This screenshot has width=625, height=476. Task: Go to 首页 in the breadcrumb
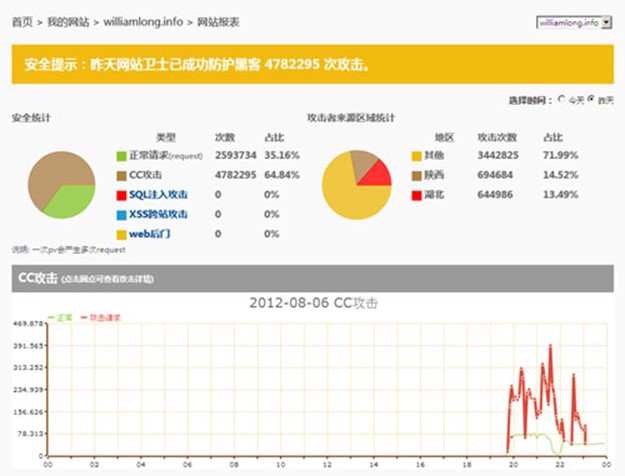click(x=22, y=21)
